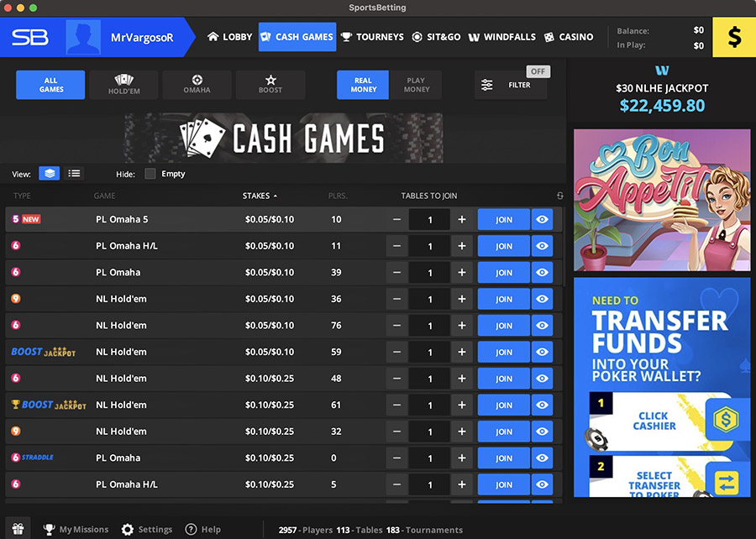Toggle the Filter OFF switch

coord(537,71)
